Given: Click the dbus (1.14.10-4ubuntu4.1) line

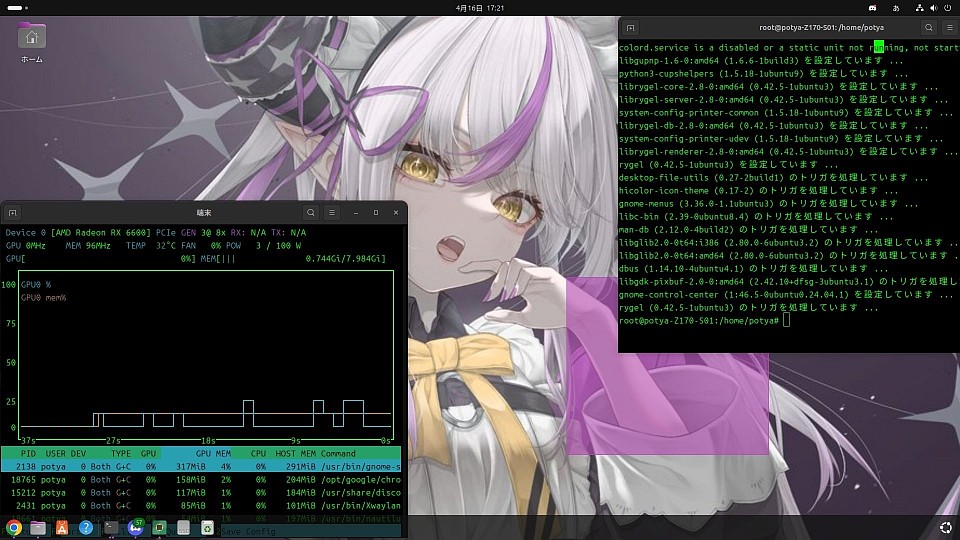Looking at the screenshot, I should [754, 269].
